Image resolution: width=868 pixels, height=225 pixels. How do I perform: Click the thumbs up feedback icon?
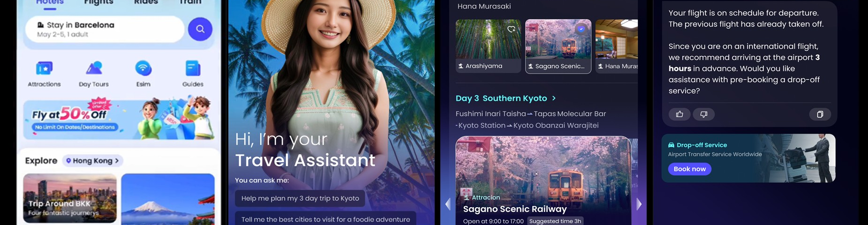(x=679, y=114)
